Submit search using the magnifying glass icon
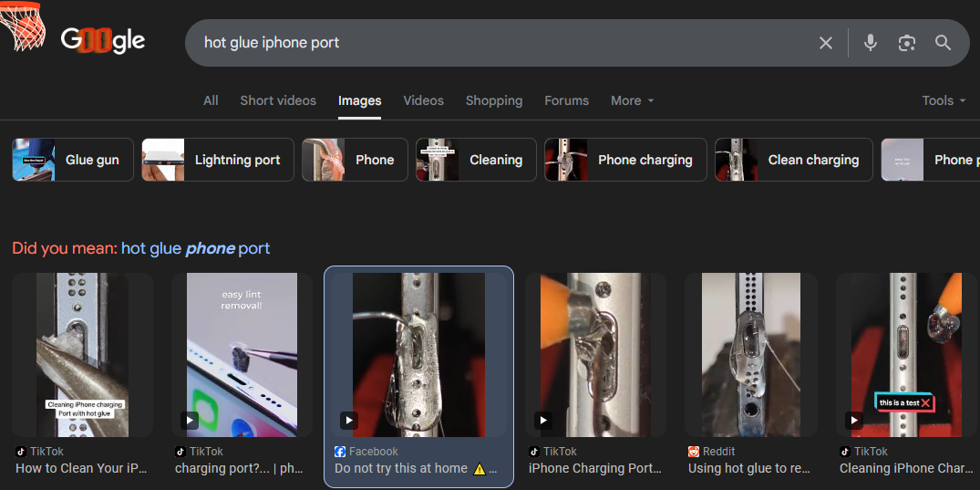The width and height of the screenshot is (980, 490). [x=943, y=43]
